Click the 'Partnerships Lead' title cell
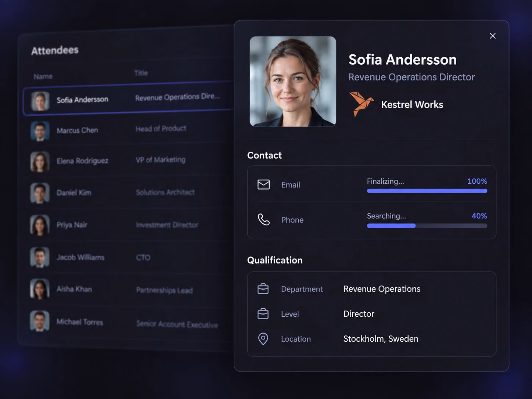 (164, 290)
